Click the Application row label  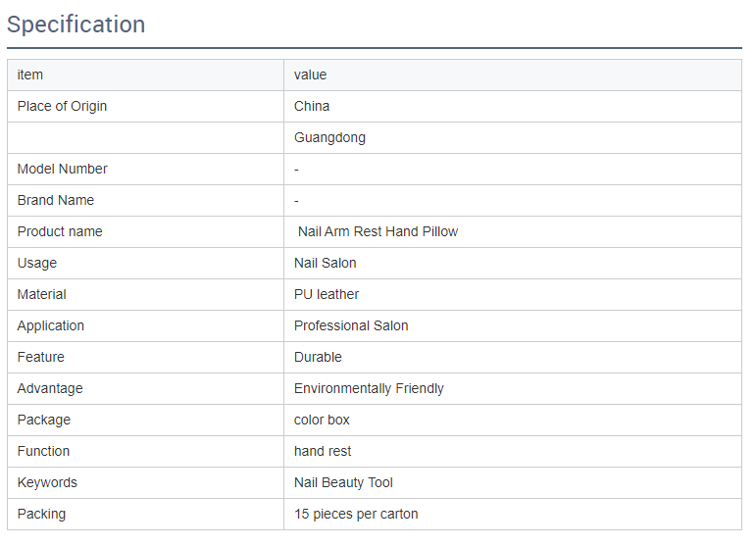[51, 325]
